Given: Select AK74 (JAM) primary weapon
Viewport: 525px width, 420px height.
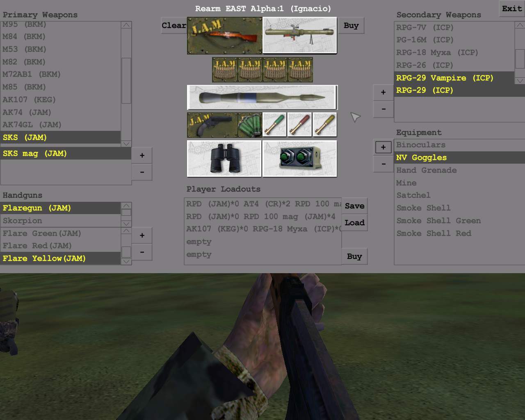Looking at the screenshot, I should [61, 112].
